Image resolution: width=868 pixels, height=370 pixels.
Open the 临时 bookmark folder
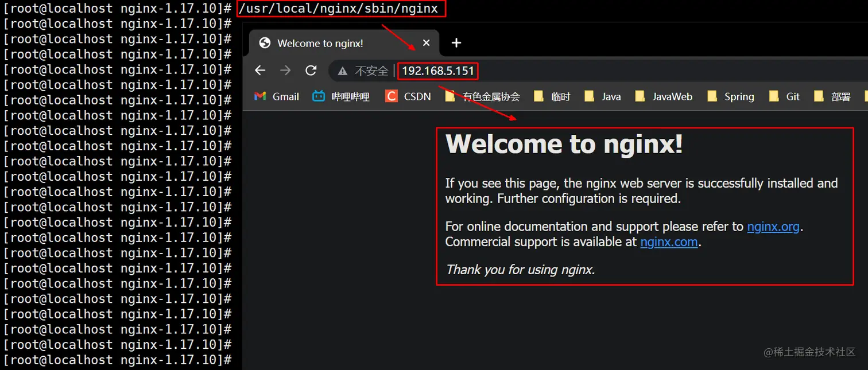[552, 96]
